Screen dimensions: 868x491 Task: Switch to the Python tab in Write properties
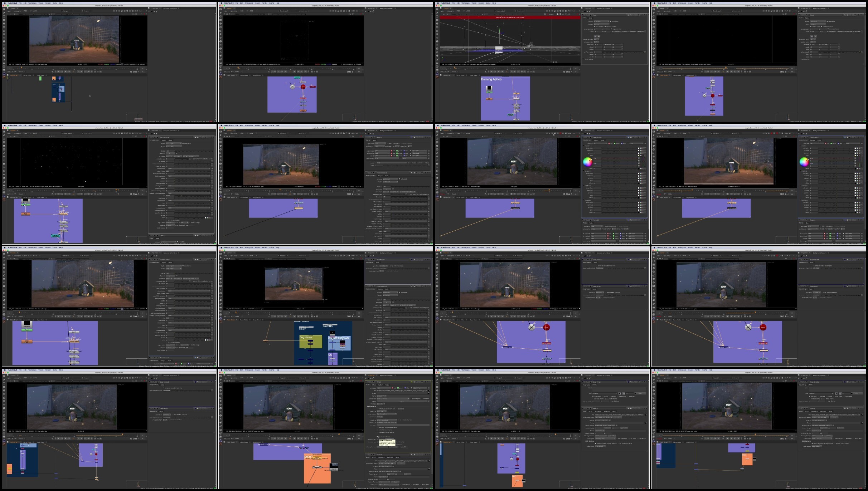[x=380, y=385]
